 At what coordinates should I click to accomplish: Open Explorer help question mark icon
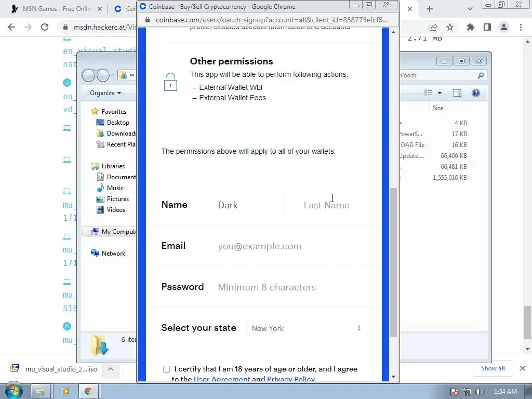coord(476,93)
